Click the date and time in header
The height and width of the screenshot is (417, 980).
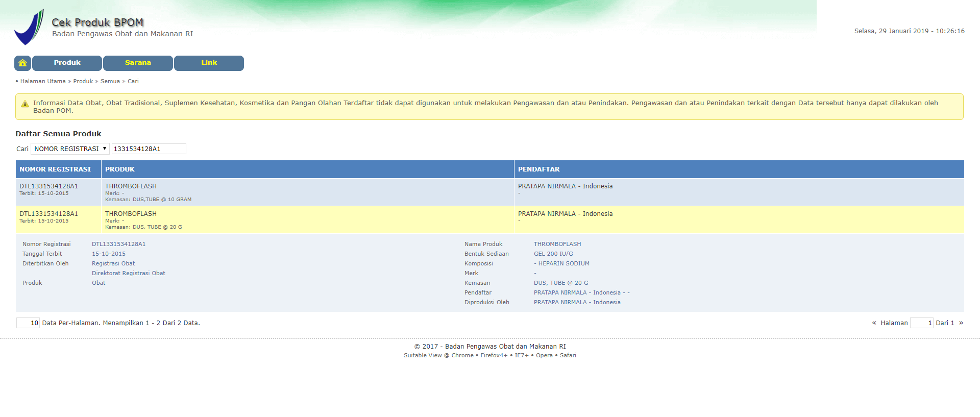coord(910,31)
